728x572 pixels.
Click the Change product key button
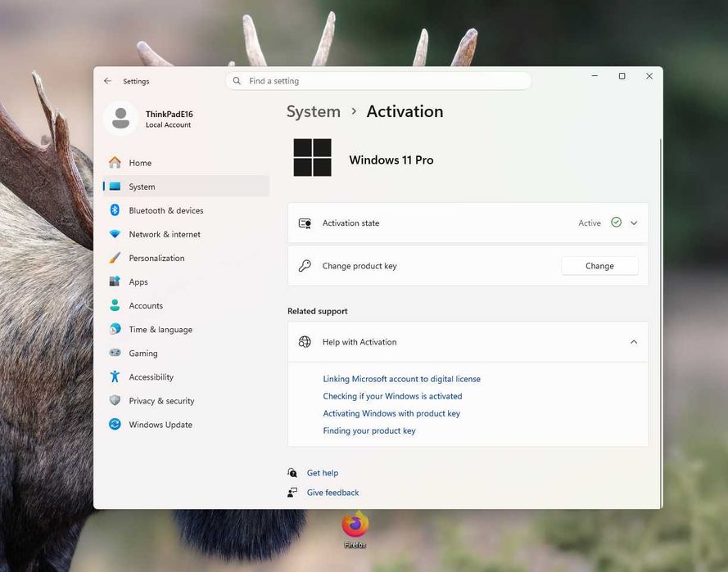(599, 266)
